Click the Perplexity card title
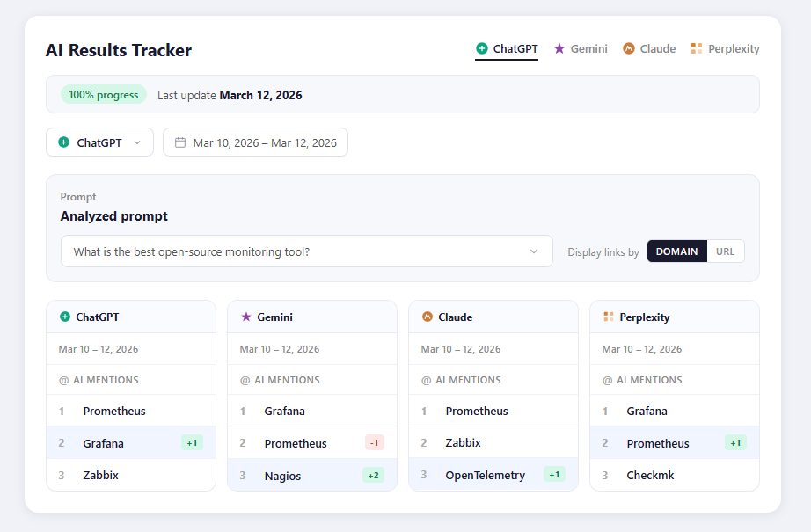This screenshot has height=532, width=811. coord(645,317)
